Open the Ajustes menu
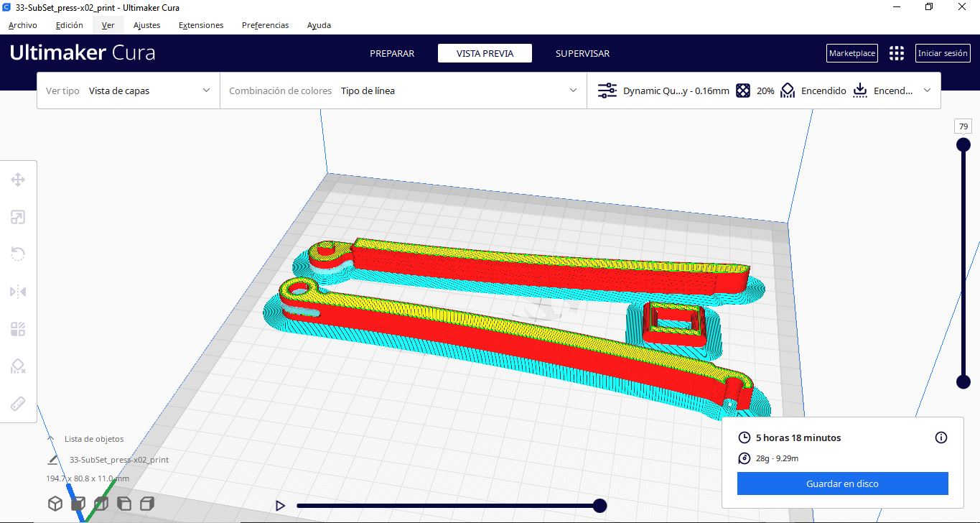This screenshot has width=980, height=523. point(147,25)
